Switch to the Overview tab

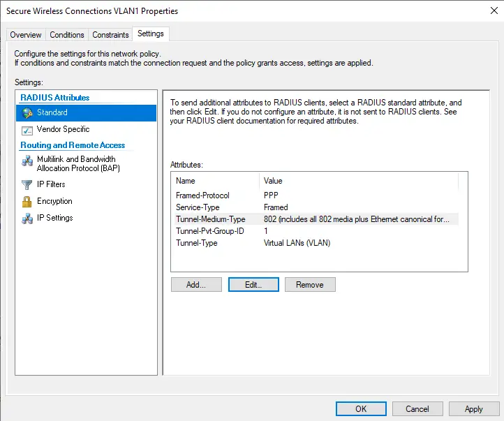click(26, 35)
